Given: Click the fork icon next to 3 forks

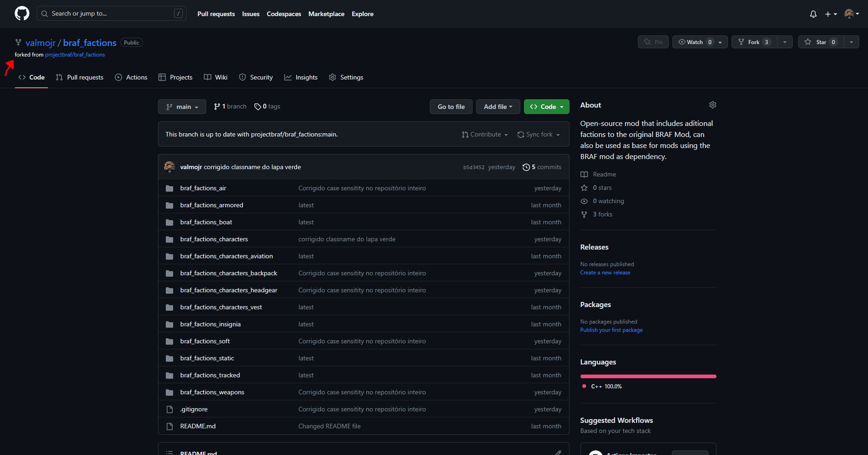Looking at the screenshot, I should tap(584, 215).
